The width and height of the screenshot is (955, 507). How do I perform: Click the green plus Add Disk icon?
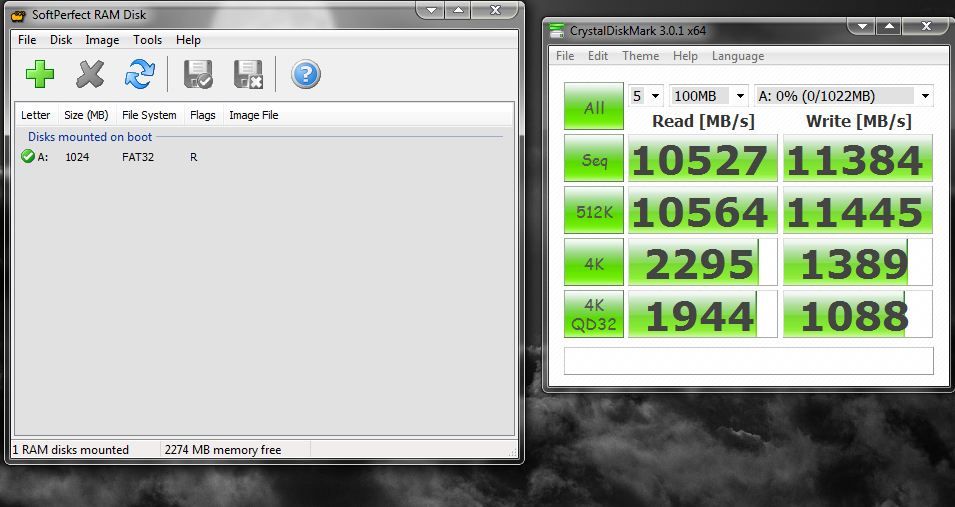coord(40,74)
